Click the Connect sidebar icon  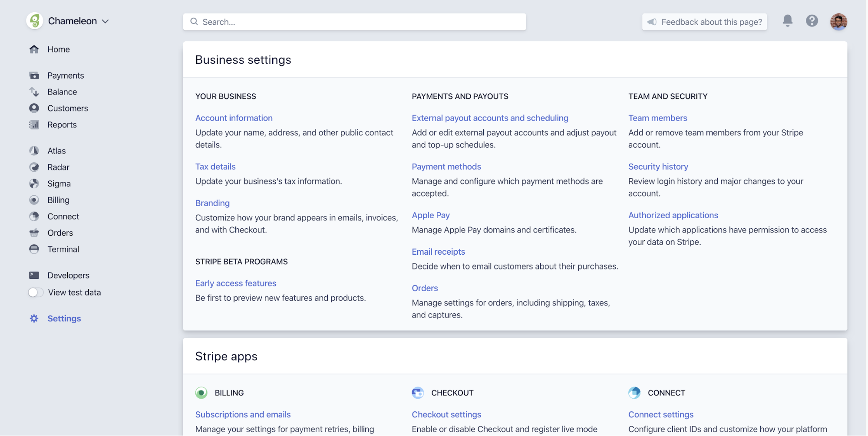pyautogui.click(x=34, y=216)
